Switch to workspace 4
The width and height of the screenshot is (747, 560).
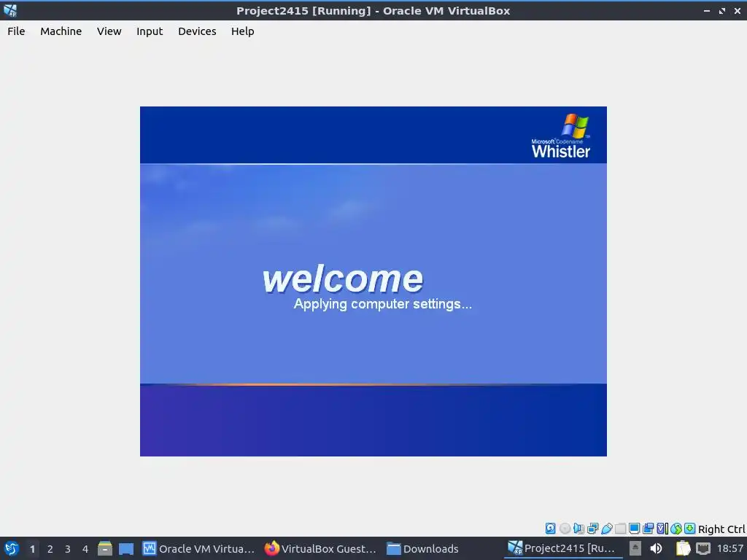pos(85,549)
